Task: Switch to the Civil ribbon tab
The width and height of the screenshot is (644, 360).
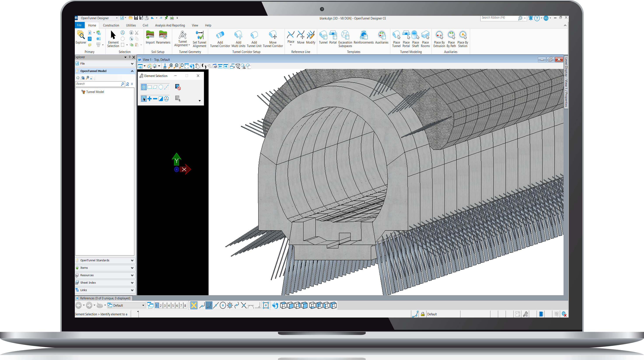Action: 145,25
